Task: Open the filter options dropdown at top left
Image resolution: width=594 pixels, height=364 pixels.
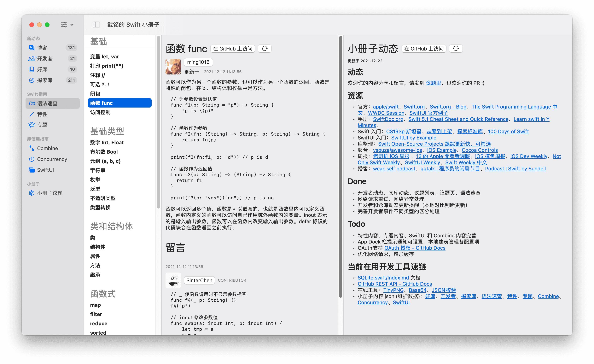Action: pos(67,25)
